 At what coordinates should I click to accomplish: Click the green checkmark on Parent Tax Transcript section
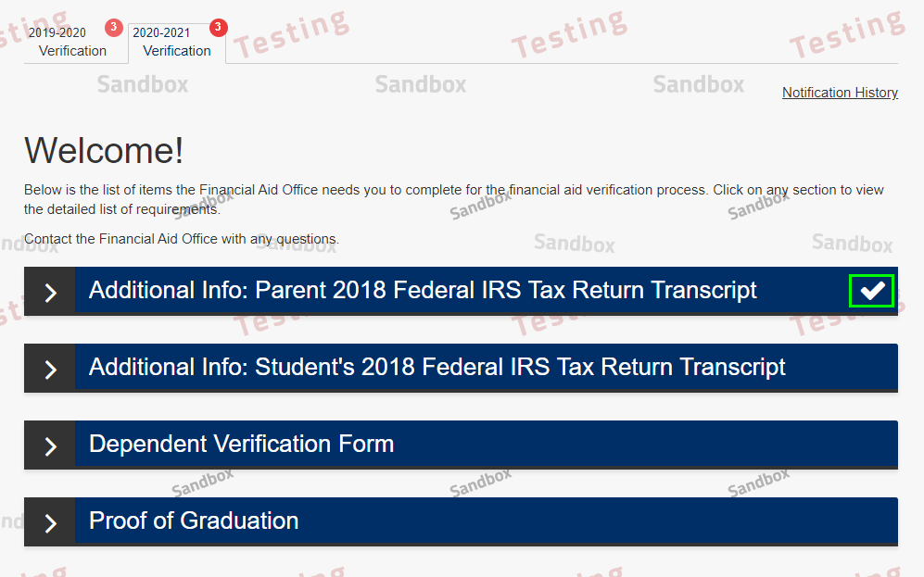[871, 290]
